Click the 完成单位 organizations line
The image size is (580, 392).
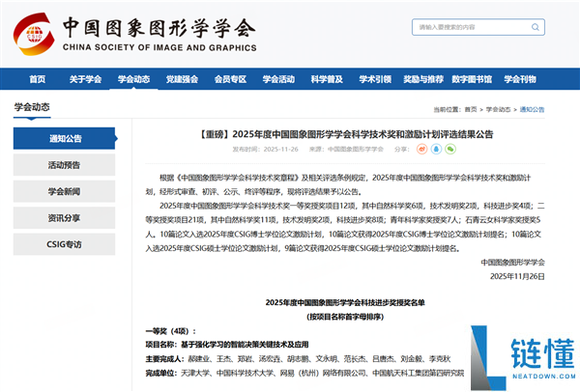click(x=304, y=373)
